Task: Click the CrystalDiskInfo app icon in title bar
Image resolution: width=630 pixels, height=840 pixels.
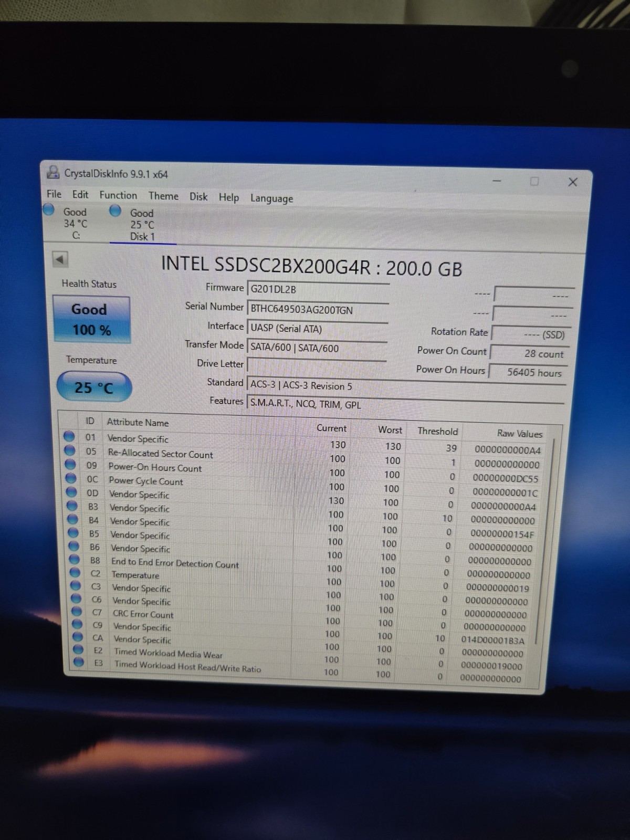Action: 53,172
